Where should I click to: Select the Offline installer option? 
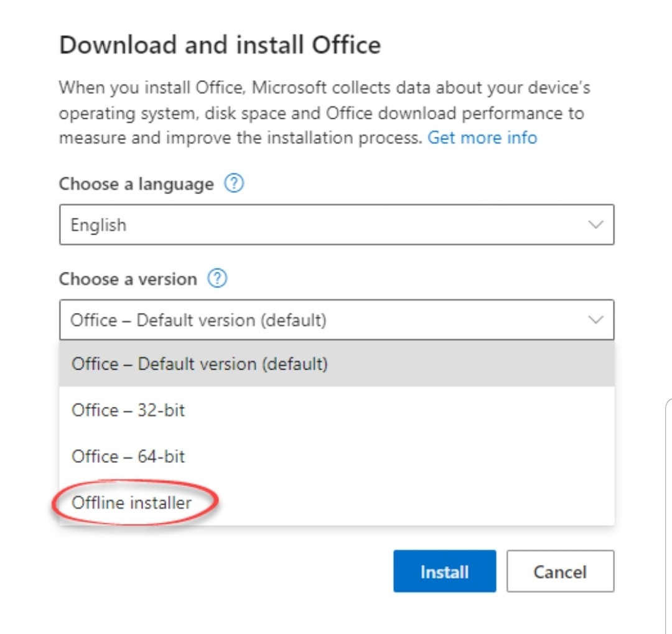click(337, 502)
